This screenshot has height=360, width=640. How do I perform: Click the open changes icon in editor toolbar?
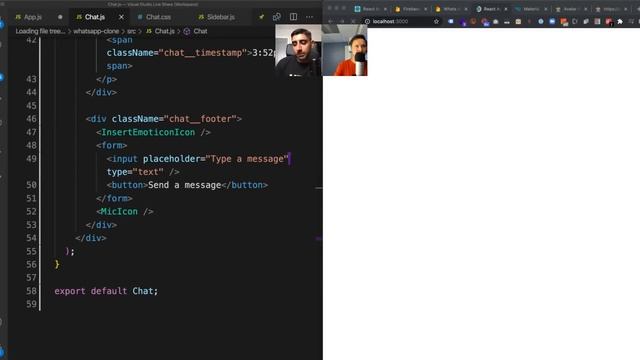tap(277, 17)
